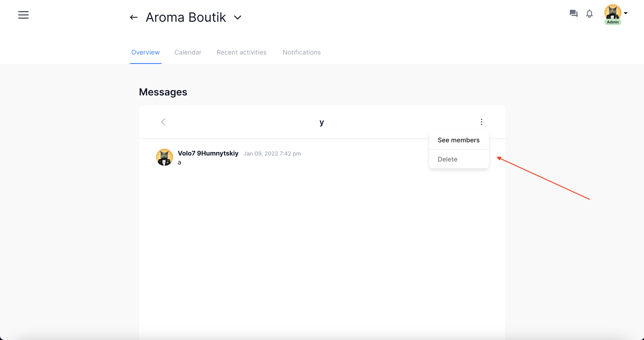Choose Delete in the options menu
Image resolution: width=644 pixels, height=340 pixels.
click(448, 159)
